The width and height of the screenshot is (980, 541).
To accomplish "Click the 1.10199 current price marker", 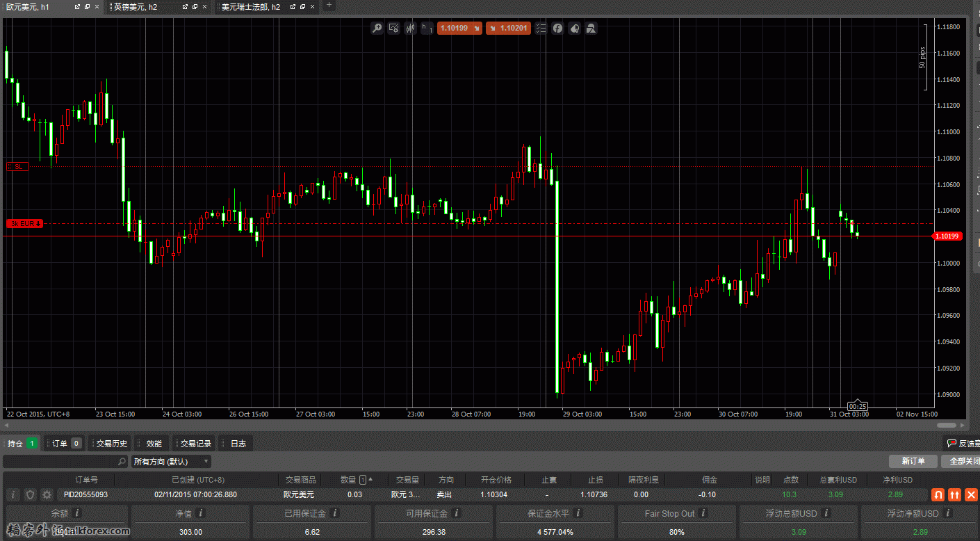I will pos(947,236).
